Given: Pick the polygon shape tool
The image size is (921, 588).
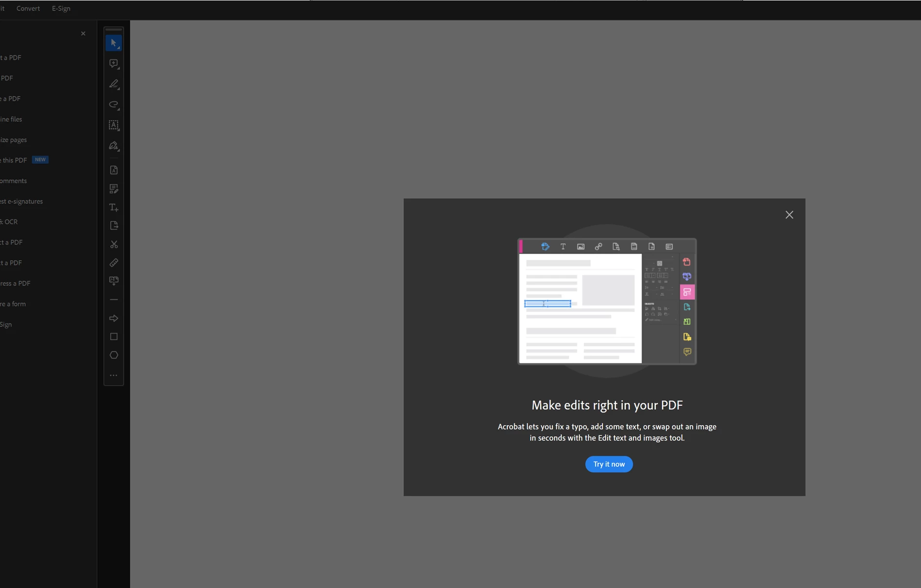Looking at the screenshot, I should coord(113,355).
